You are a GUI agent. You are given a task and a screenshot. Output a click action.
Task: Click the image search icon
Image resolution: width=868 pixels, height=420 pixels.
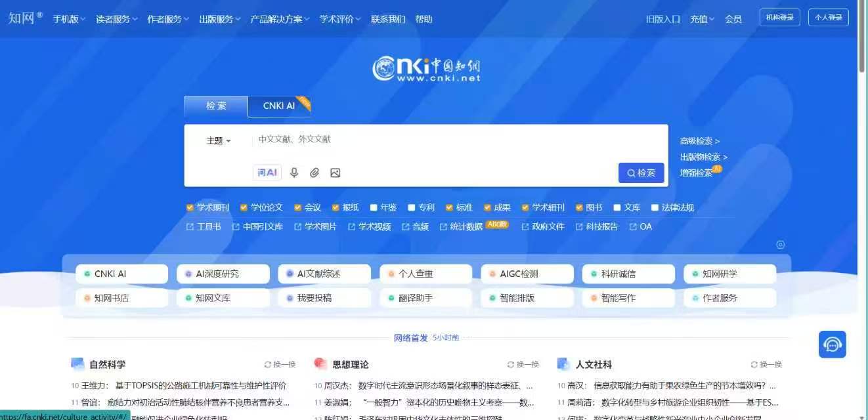(x=335, y=173)
